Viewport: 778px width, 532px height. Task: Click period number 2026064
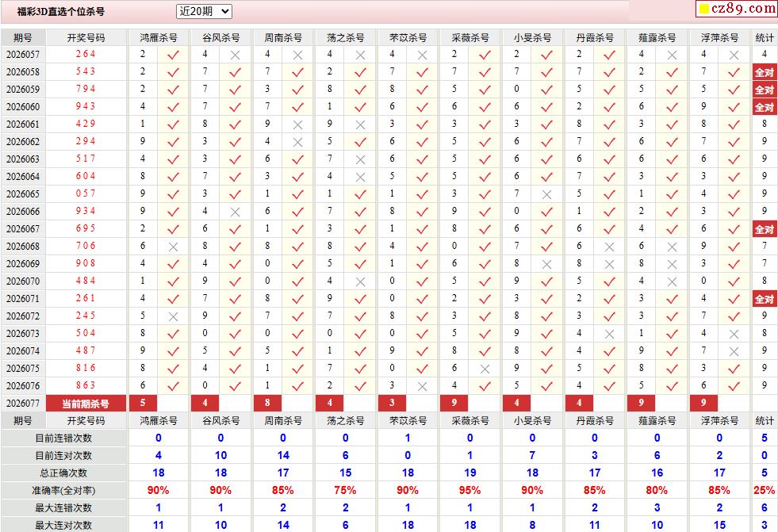pos(23,177)
